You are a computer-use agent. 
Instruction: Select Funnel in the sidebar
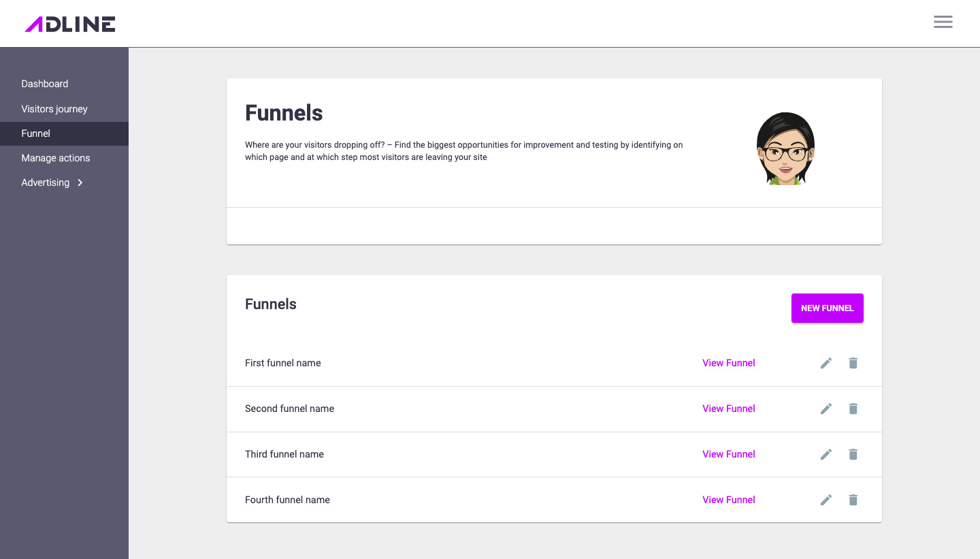[36, 133]
